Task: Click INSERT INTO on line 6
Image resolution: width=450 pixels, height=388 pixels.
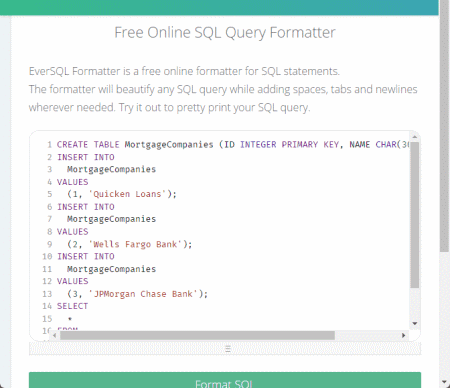Action: [86, 207]
